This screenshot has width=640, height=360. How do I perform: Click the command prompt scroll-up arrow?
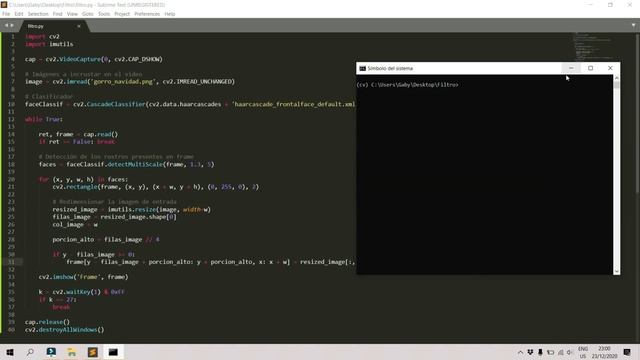coord(616,78)
